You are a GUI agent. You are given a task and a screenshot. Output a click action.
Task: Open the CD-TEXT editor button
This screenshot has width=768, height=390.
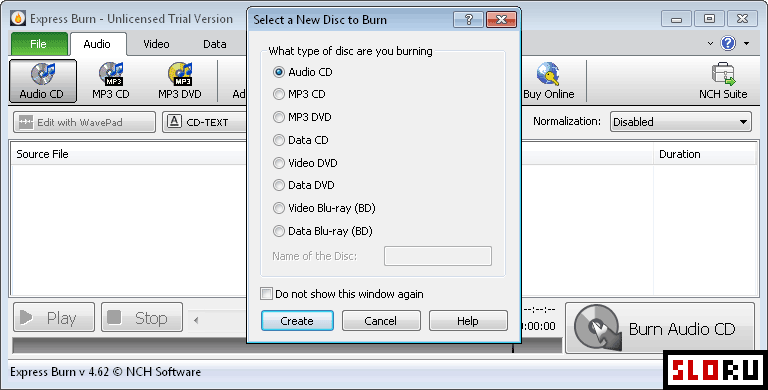tap(205, 122)
